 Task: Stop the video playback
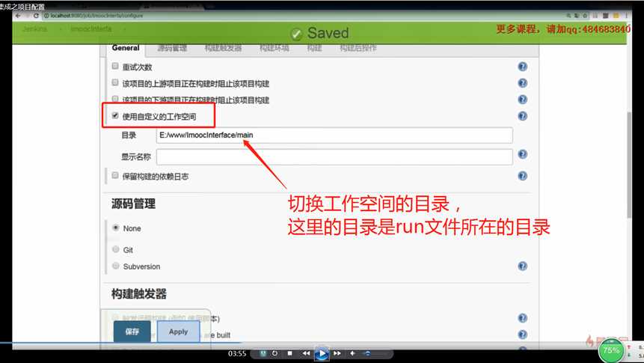(289, 353)
